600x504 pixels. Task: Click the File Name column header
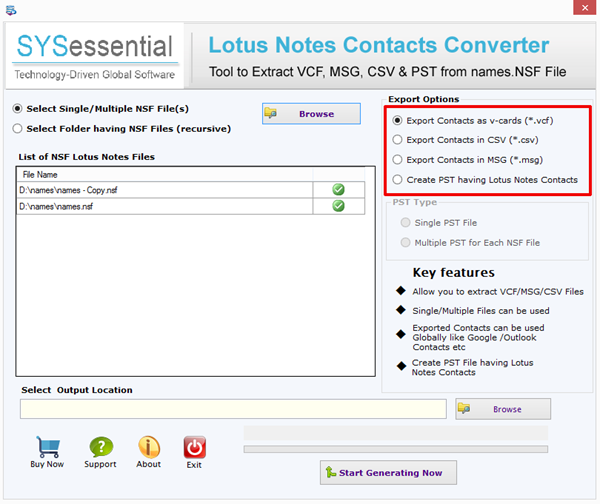click(165, 175)
